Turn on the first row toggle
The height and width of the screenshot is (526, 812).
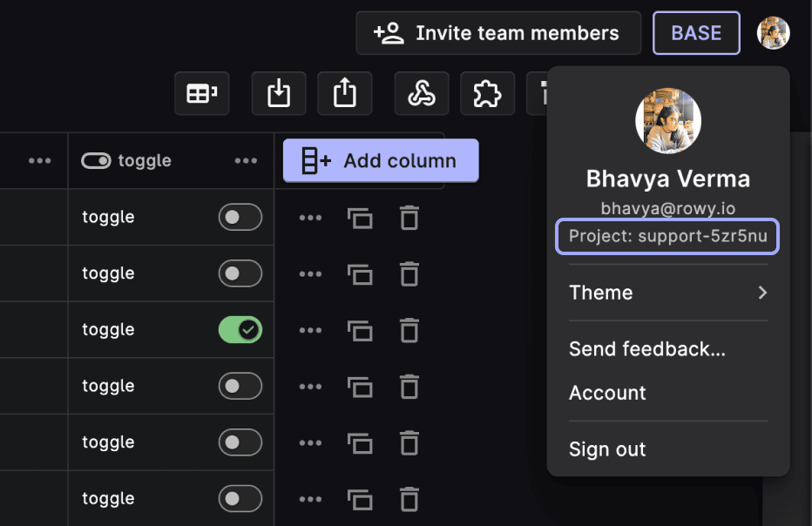tap(240, 218)
